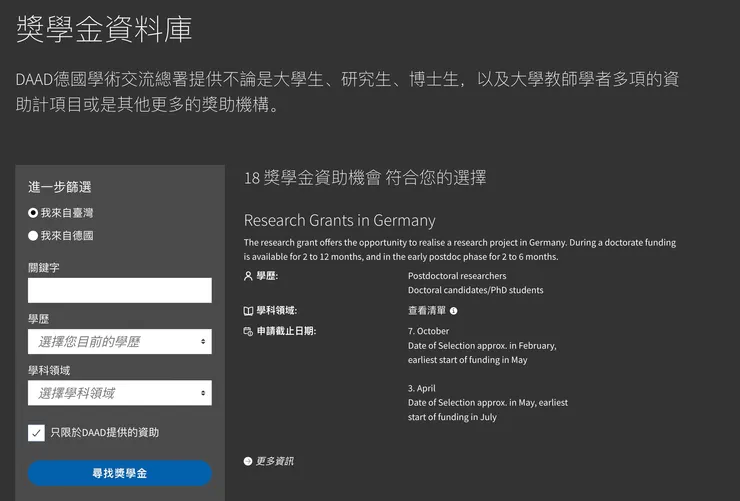The height and width of the screenshot is (501, 740).
Task: Click the calendar icon next to 申請截止日期
Action: point(248,332)
